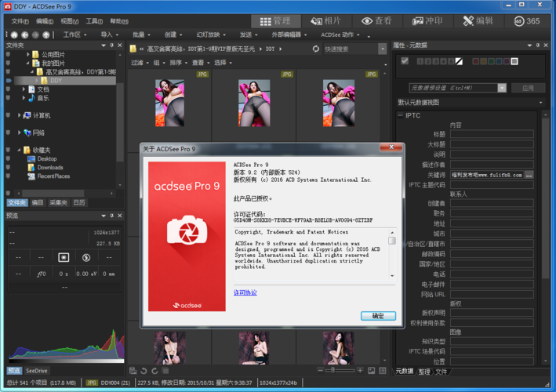
Task: Select the white color label swatch
Action: coord(514,61)
